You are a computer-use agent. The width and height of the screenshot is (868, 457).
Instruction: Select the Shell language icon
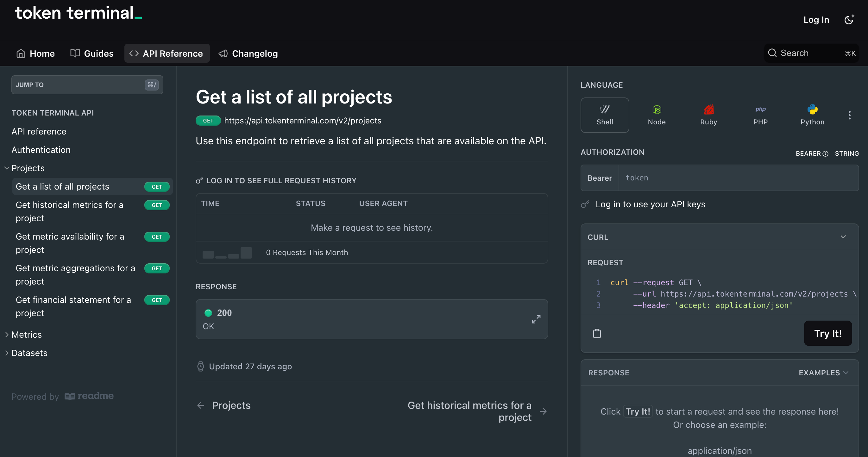[x=605, y=115]
